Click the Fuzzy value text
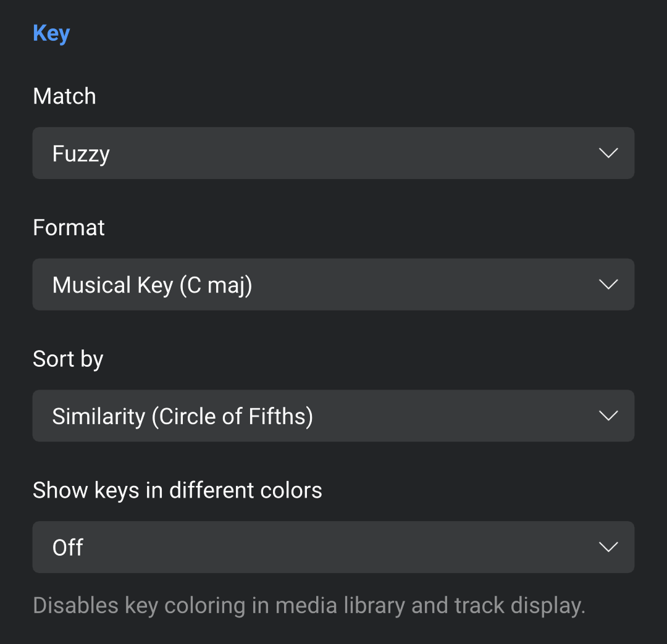This screenshot has height=644, width=667. [81, 154]
